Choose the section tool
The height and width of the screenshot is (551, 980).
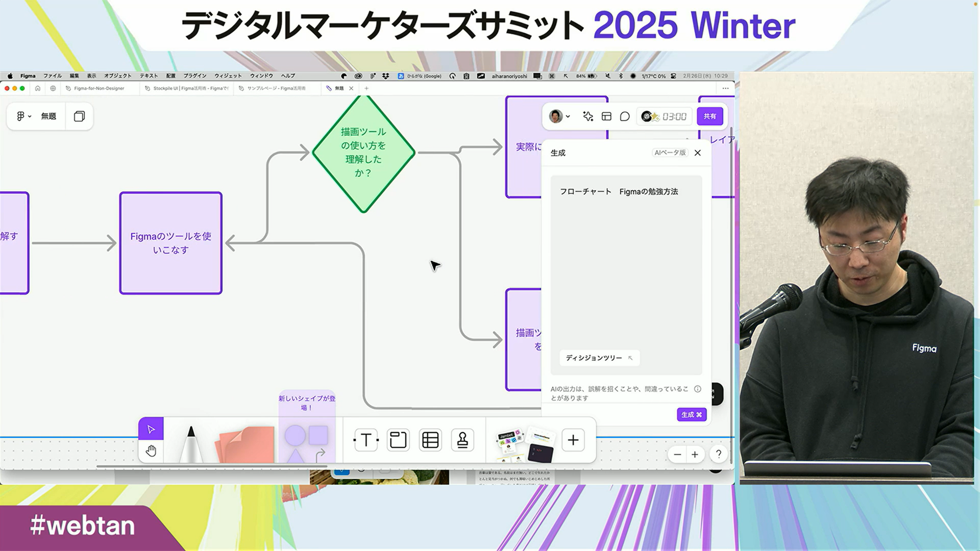(x=398, y=440)
